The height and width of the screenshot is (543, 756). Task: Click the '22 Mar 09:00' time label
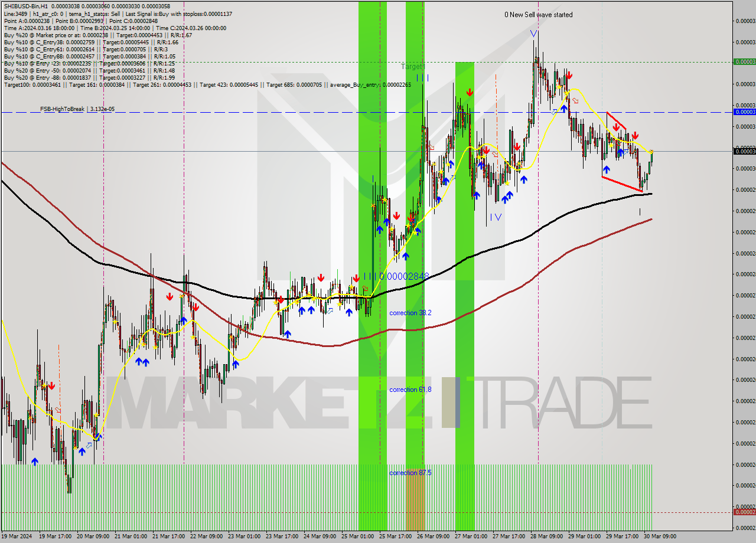[206, 537]
